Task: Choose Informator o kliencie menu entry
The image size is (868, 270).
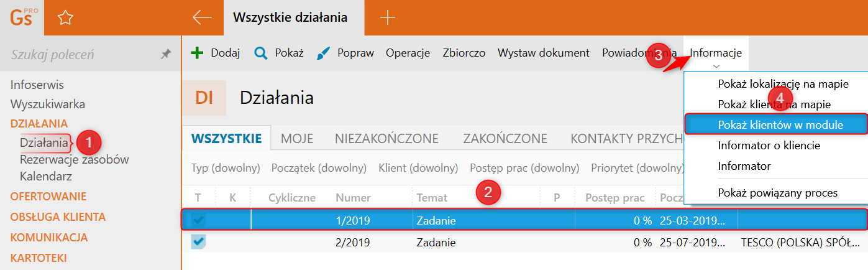Action: point(769,146)
